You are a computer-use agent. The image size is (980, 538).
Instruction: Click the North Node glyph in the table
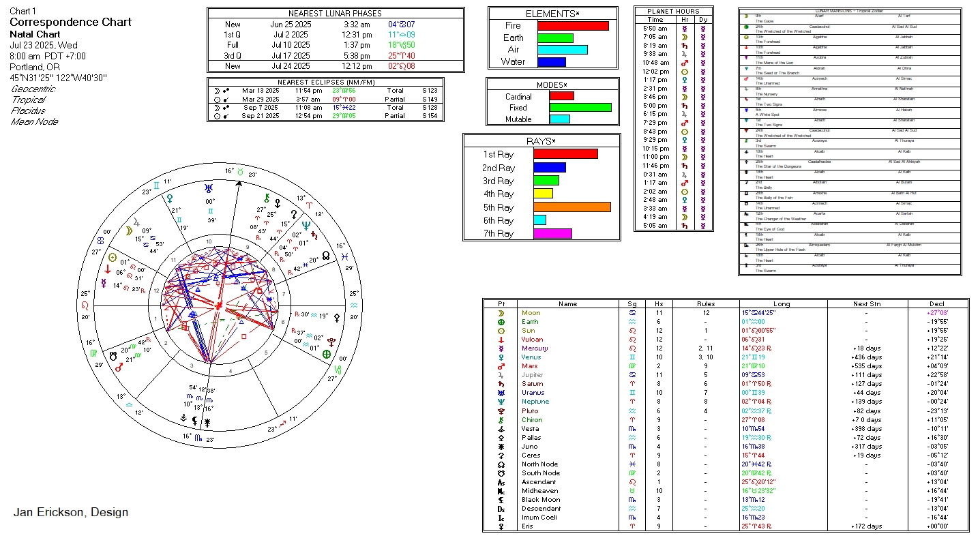coord(501,464)
